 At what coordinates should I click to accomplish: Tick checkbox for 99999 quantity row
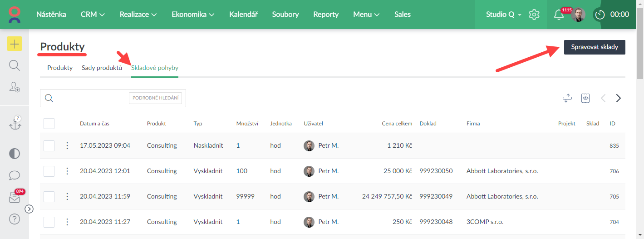(49, 197)
